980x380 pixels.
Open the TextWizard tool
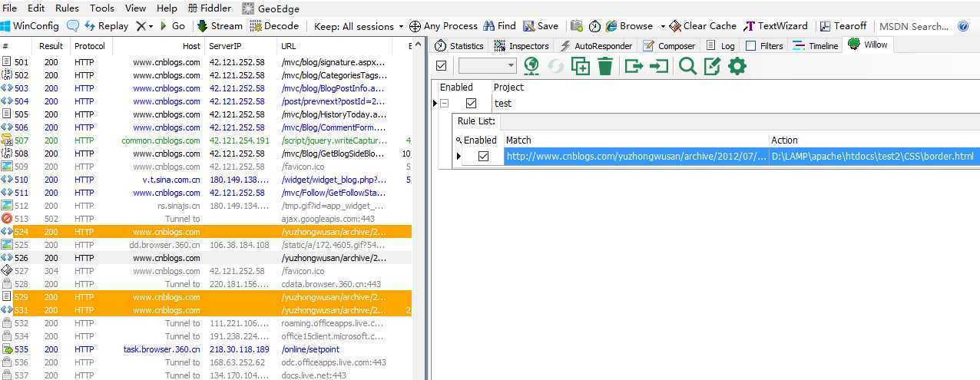point(776,25)
